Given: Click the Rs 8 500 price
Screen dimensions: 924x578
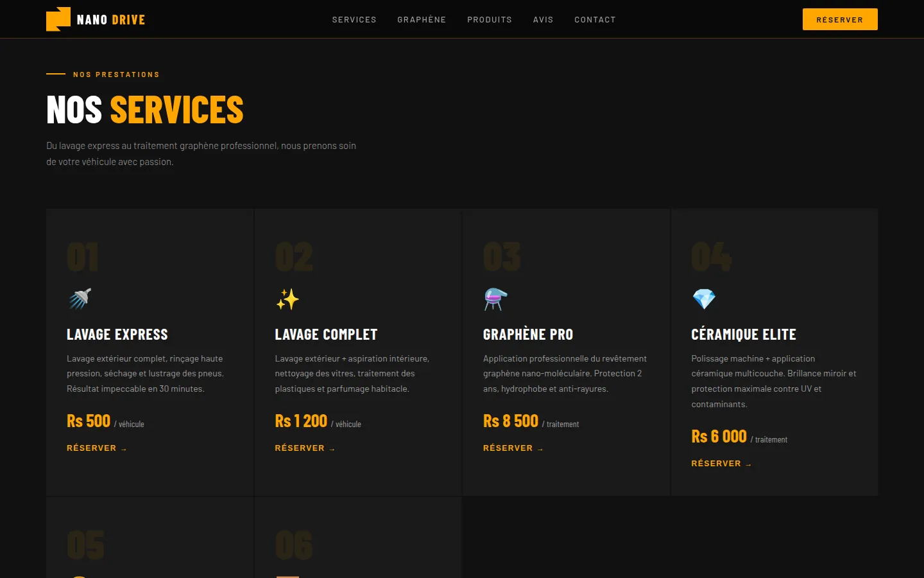Looking at the screenshot, I should 511,421.
